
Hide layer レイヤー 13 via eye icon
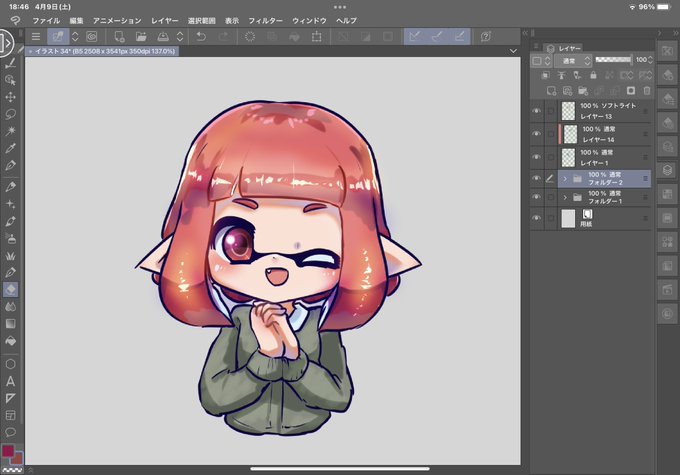[x=536, y=111]
